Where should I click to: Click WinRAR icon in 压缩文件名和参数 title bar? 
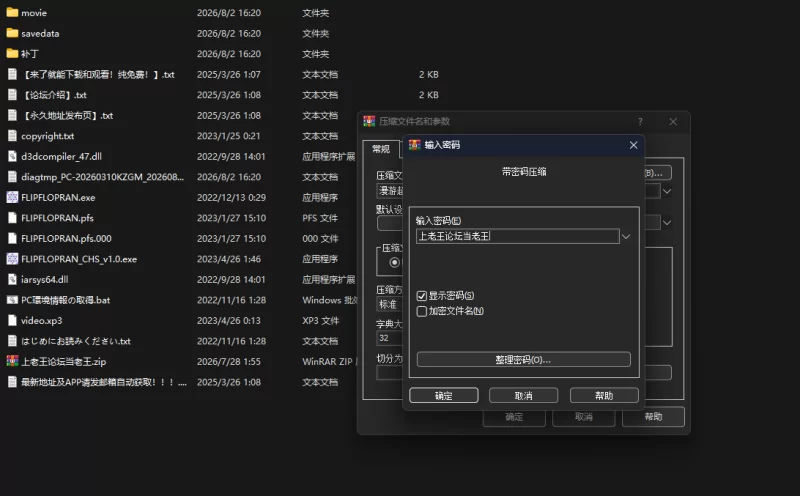pos(369,121)
